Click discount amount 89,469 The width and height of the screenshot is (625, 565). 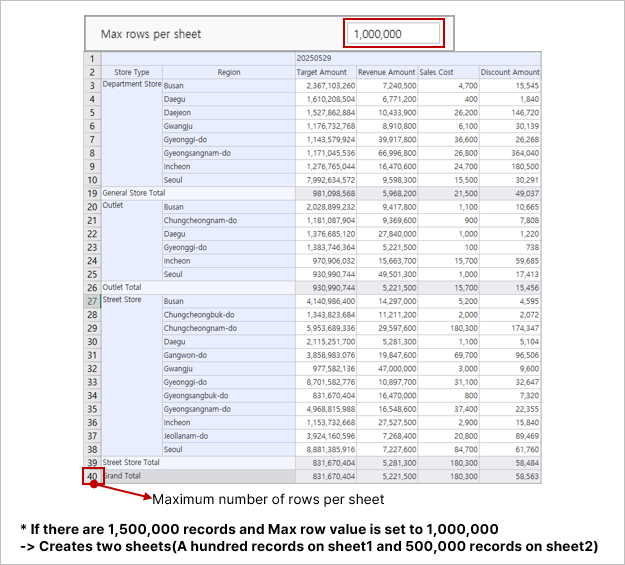pos(510,436)
